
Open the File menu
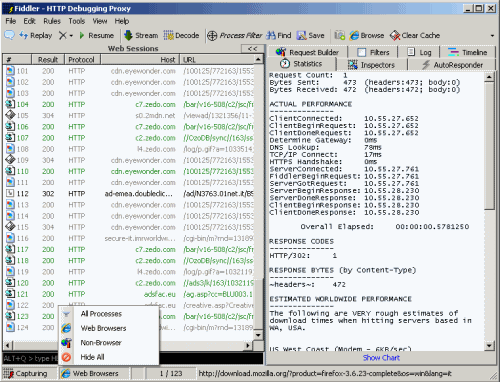click(11, 21)
